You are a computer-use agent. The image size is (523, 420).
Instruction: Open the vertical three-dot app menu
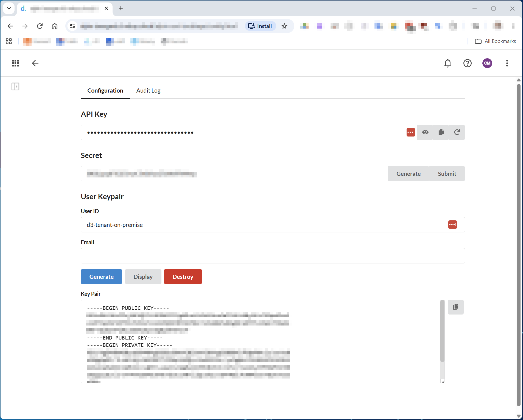coord(507,63)
